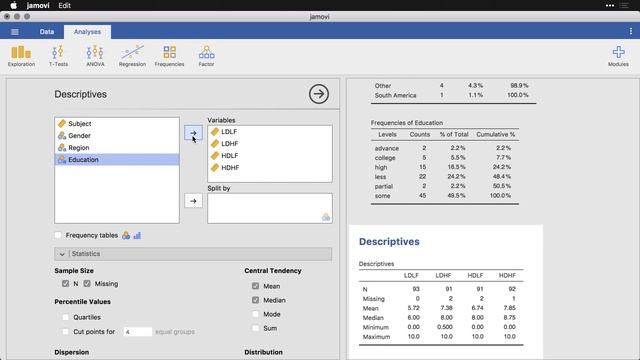Select LDHF in the Variables box
The height and width of the screenshot is (360, 640).
270,144
